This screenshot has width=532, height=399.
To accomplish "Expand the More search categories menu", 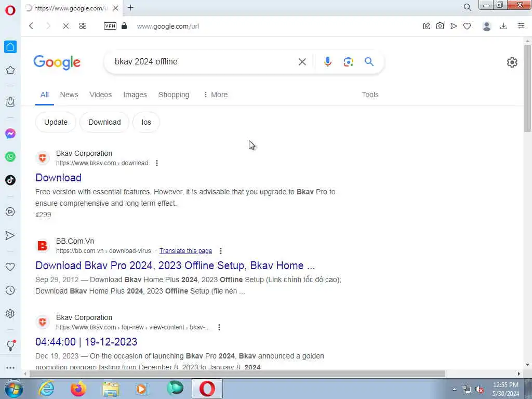I will [x=216, y=95].
